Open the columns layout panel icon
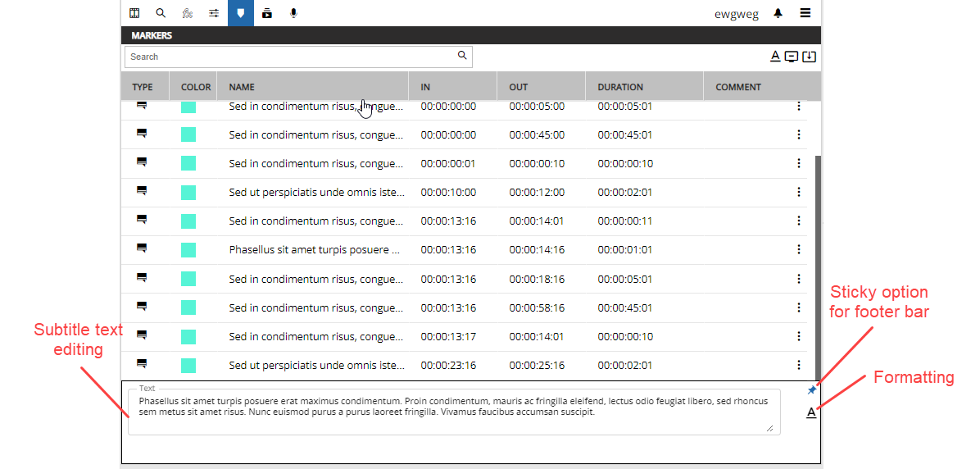The height and width of the screenshot is (469, 980). tap(134, 13)
